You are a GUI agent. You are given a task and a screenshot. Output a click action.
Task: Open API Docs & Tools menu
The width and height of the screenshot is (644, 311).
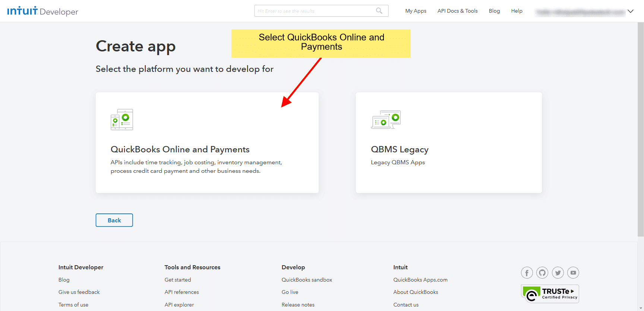pos(457,11)
